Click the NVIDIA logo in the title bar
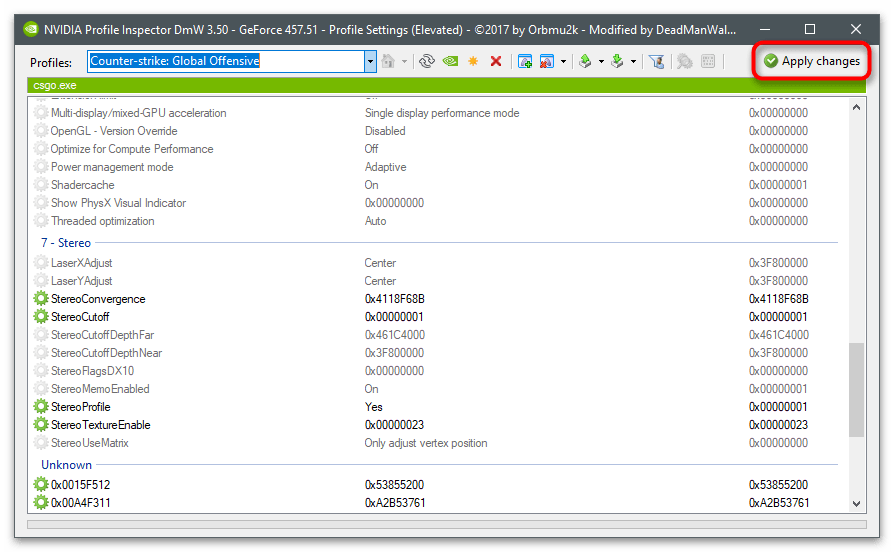 (30, 29)
